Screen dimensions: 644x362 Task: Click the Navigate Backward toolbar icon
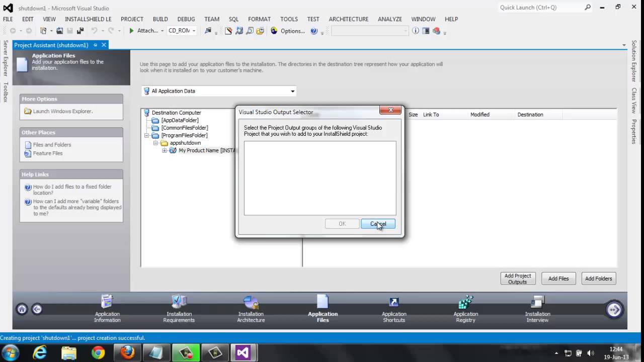point(13,31)
